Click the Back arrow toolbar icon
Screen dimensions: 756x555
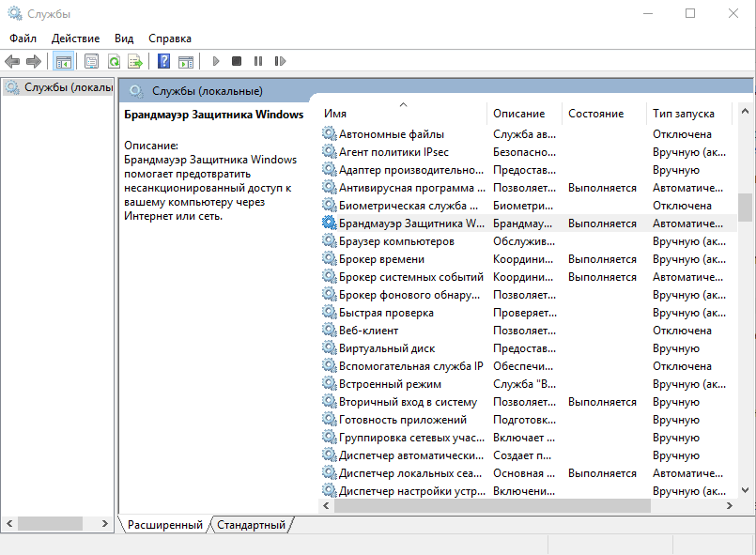(x=12, y=61)
